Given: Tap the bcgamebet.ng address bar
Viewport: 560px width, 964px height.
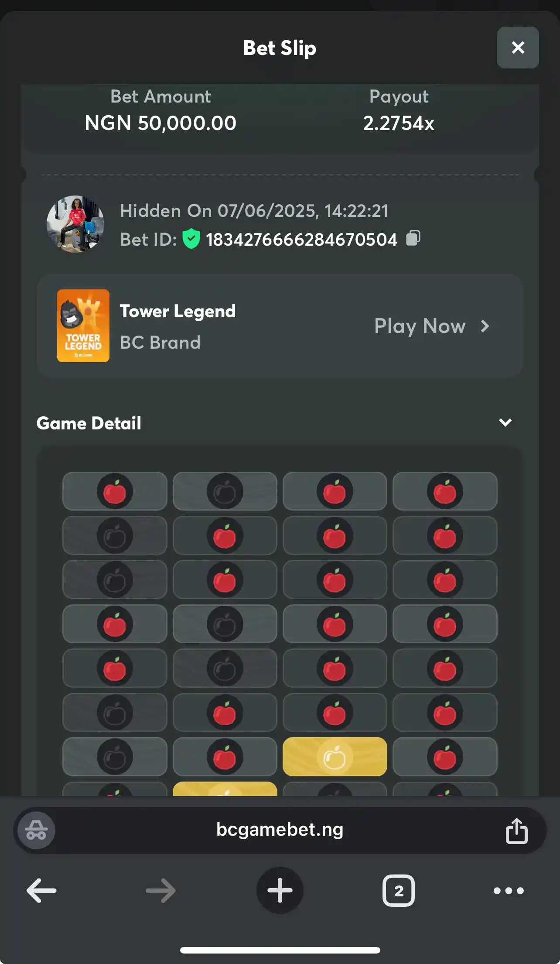Looking at the screenshot, I should pos(280,830).
